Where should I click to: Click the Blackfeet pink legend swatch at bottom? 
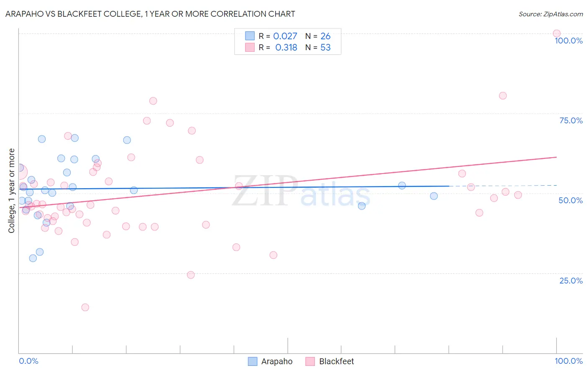310,361
